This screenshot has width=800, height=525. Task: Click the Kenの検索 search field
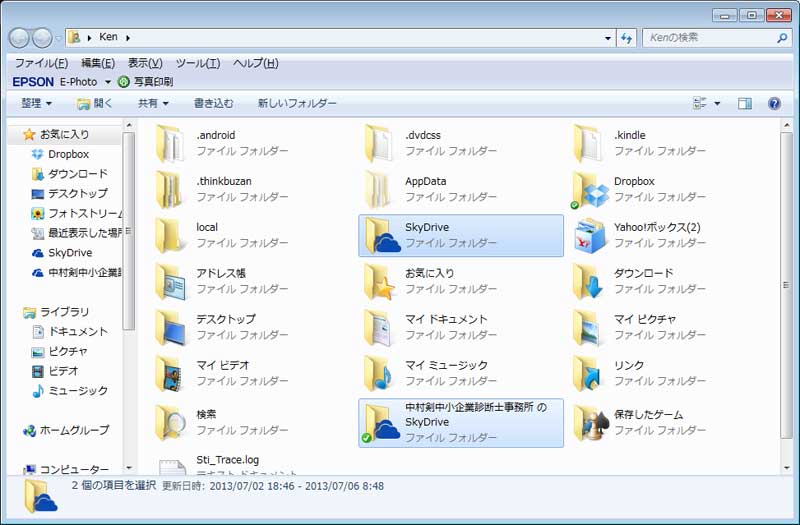(708, 38)
